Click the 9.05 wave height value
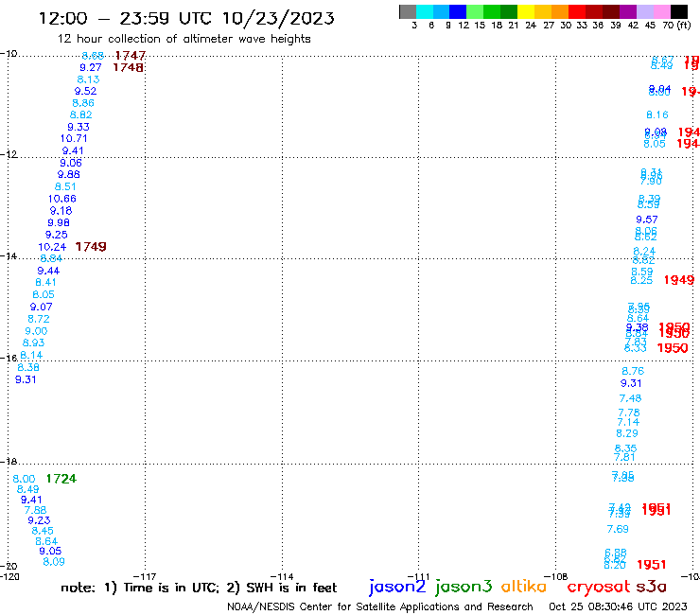This screenshot has height=615, width=700. coord(50,551)
